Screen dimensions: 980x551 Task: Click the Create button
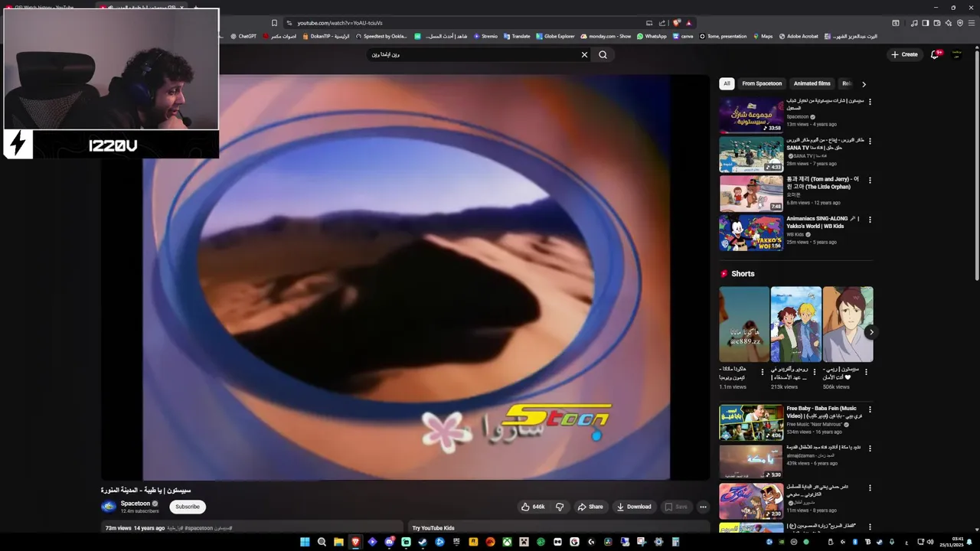pyautogui.click(x=904, y=54)
